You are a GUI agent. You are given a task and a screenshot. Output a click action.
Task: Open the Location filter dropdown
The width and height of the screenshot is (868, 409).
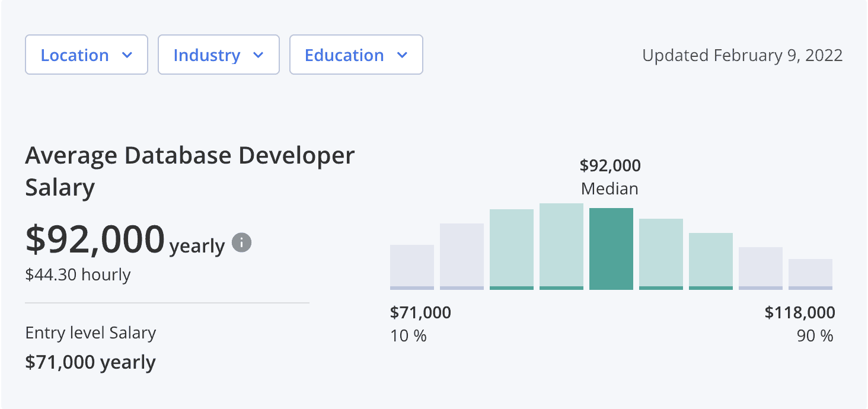point(86,55)
